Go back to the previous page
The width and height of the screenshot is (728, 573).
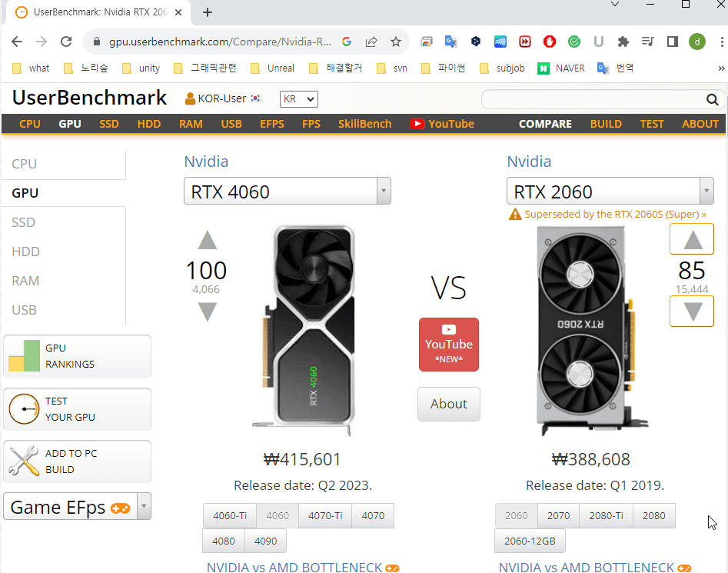(x=17, y=42)
